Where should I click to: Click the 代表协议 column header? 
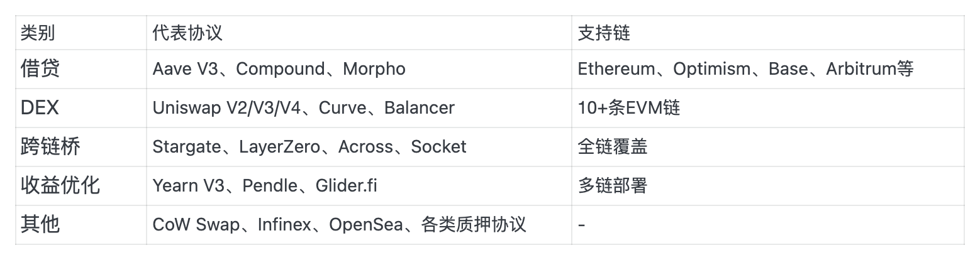[x=187, y=33]
